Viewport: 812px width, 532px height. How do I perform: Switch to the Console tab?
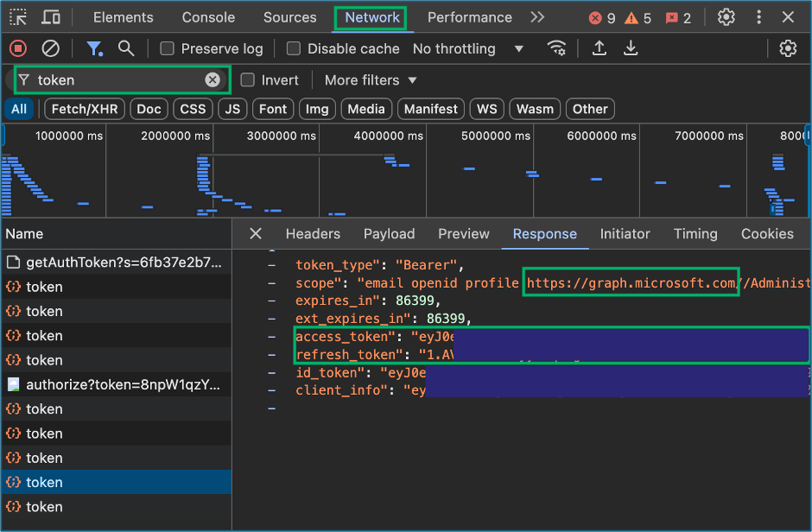tap(208, 17)
